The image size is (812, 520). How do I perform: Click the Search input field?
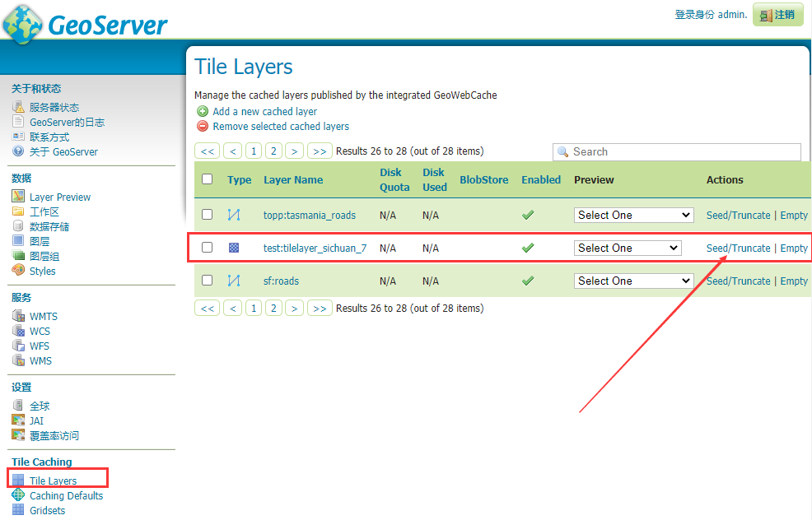tap(677, 151)
